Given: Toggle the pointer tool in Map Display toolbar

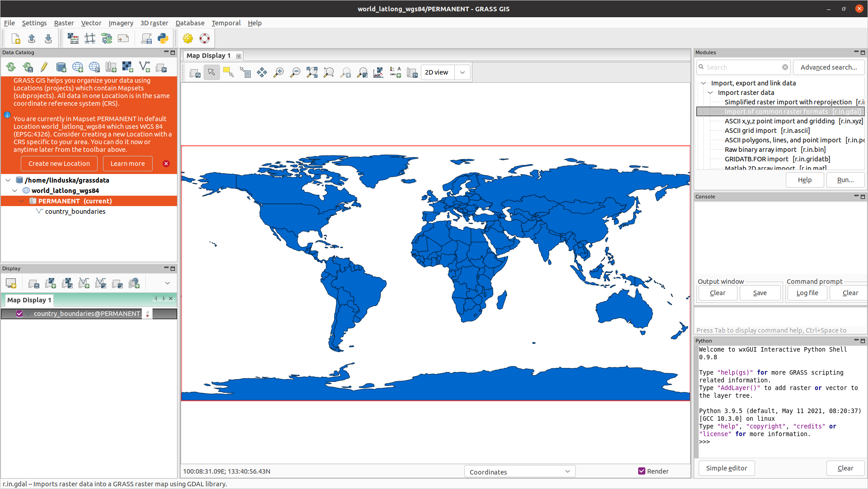Looking at the screenshot, I should [211, 72].
